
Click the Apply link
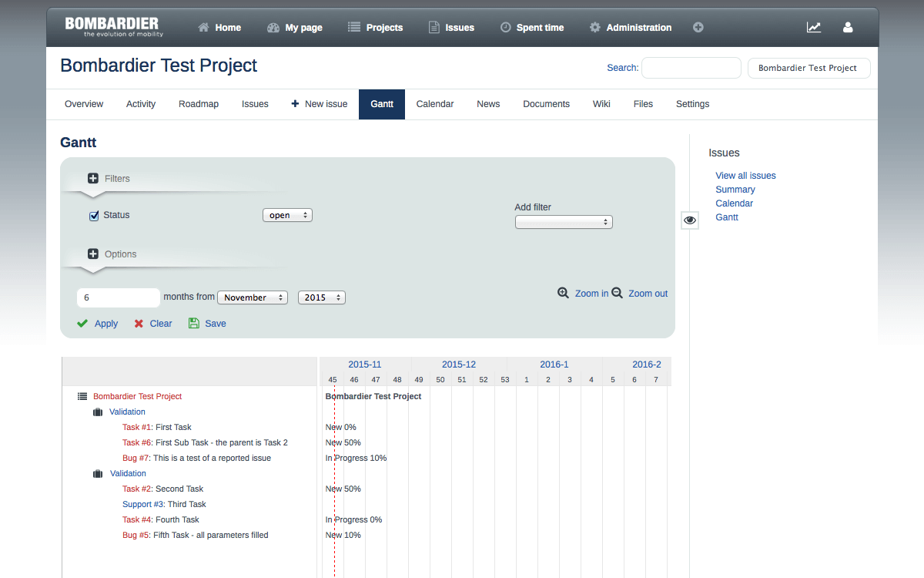pyautogui.click(x=106, y=324)
